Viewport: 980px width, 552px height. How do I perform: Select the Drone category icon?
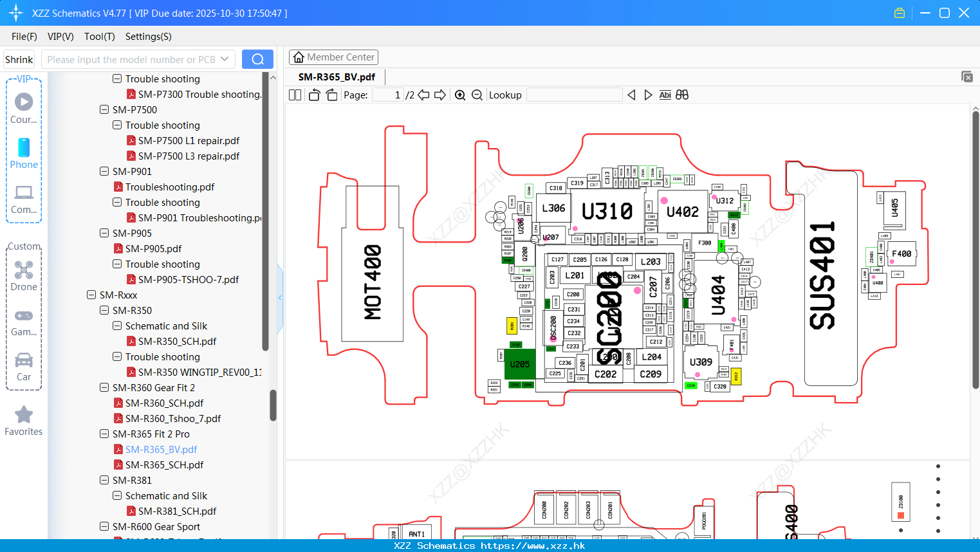click(24, 270)
